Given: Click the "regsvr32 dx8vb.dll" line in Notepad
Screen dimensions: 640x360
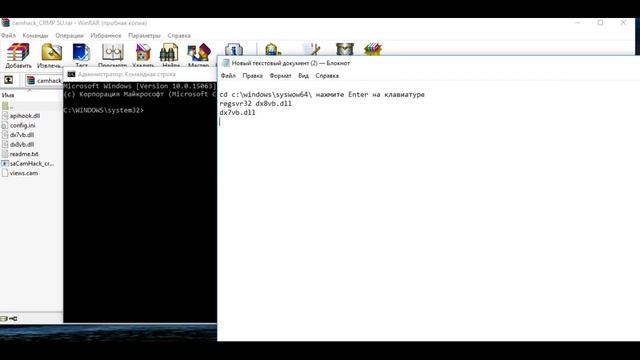Looking at the screenshot, I should coord(256,104).
